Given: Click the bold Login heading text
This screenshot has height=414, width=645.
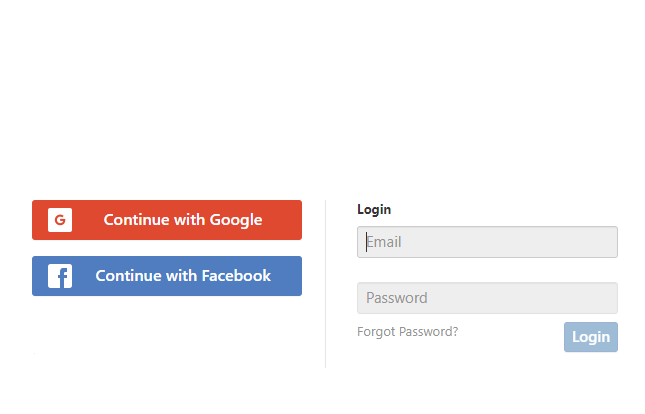Looking at the screenshot, I should pyautogui.click(x=374, y=209).
